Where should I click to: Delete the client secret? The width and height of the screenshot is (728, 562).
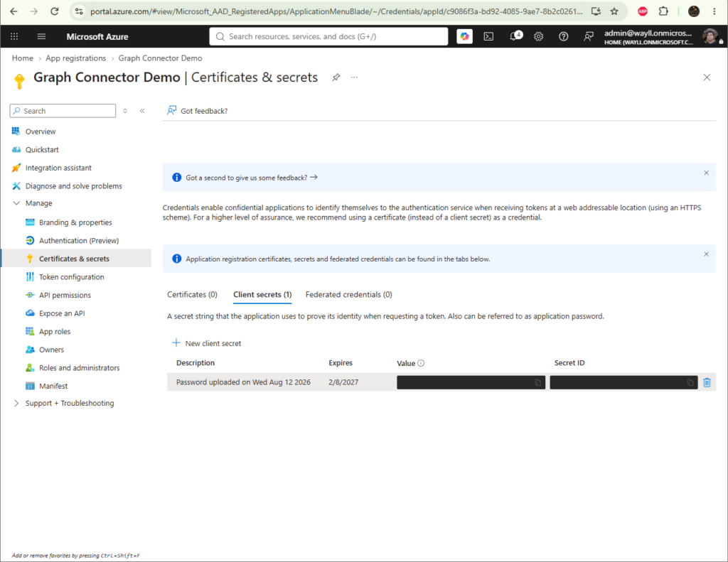[x=707, y=382]
